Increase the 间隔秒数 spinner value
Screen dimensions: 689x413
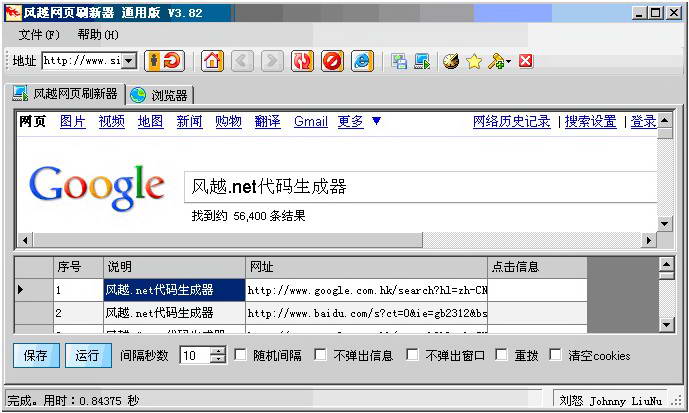(218, 351)
